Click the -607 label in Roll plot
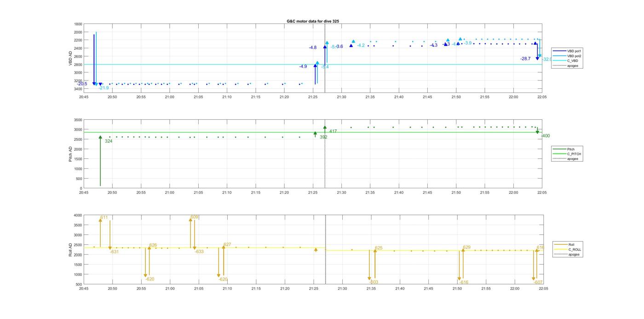This screenshot has height=319, width=644. point(538,282)
